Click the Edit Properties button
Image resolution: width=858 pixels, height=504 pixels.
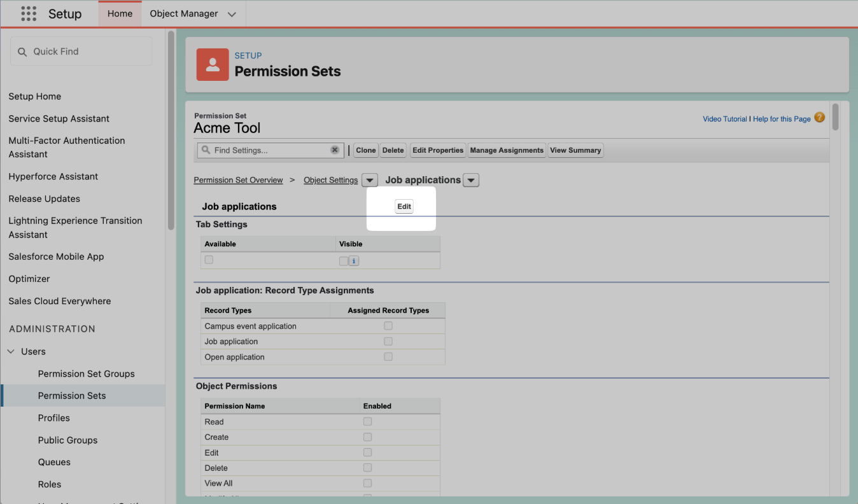438,150
